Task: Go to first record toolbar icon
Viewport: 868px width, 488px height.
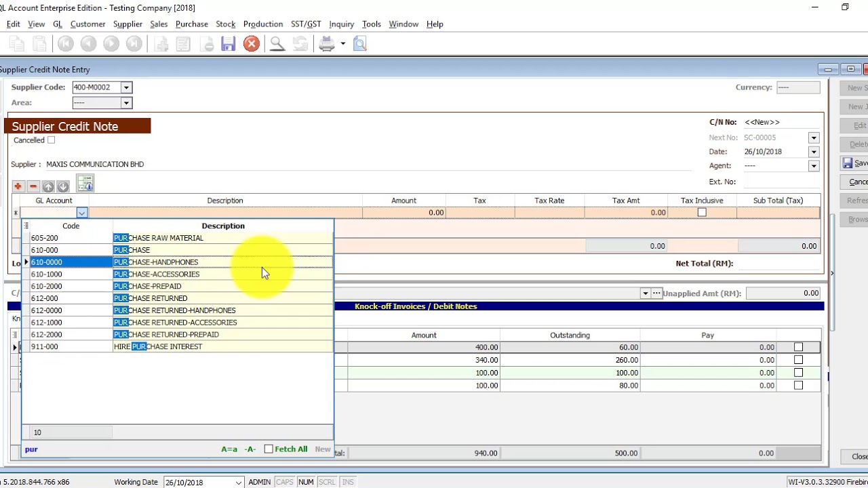Action: point(65,44)
